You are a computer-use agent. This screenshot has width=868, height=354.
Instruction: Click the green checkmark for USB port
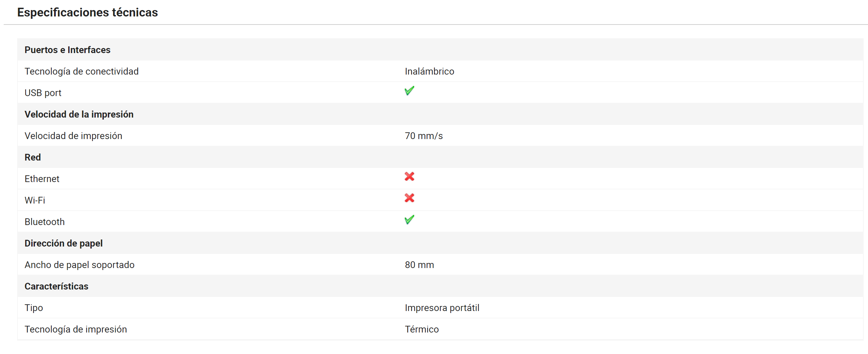pos(409,91)
